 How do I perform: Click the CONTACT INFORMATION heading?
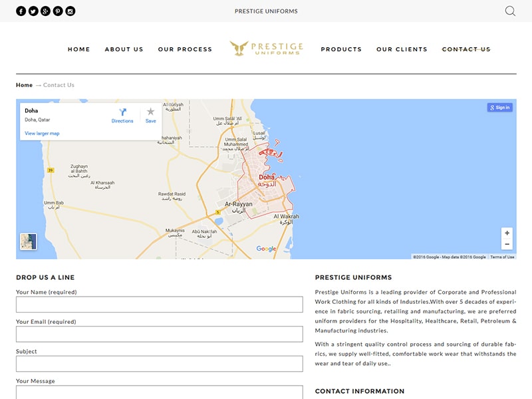360,391
